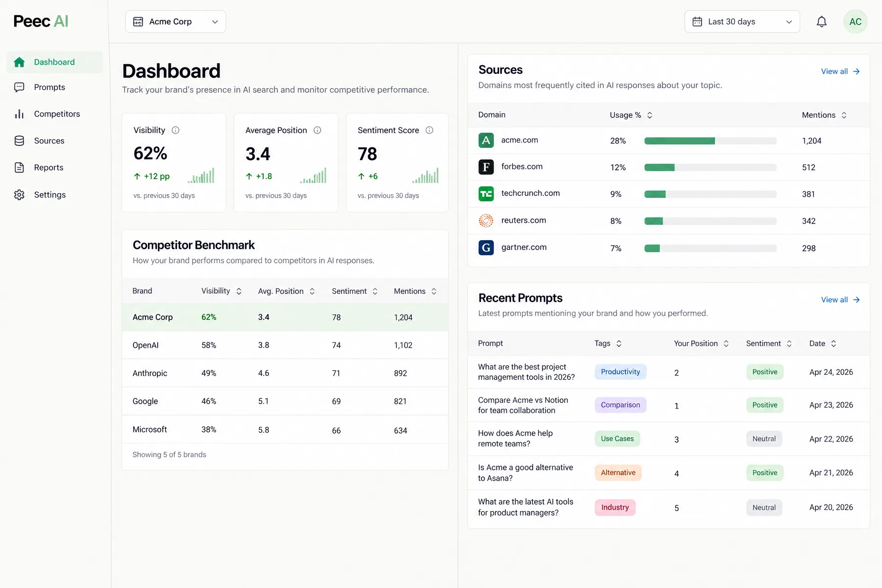
Task: Click the Peec AI logo
Action: pos(41,21)
